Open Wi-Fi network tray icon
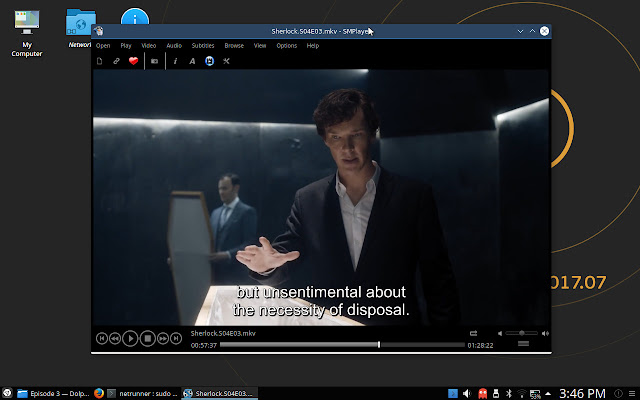 522,394
